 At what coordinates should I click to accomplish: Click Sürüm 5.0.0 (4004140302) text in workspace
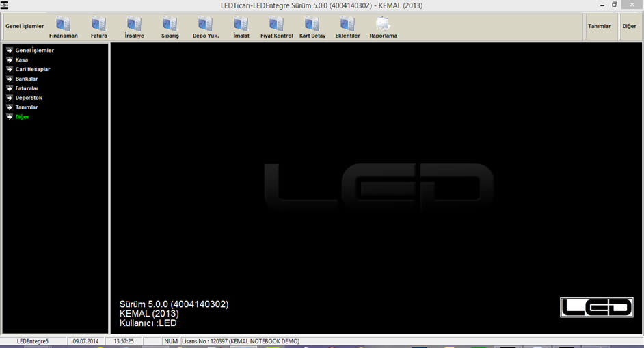click(x=174, y=304)
